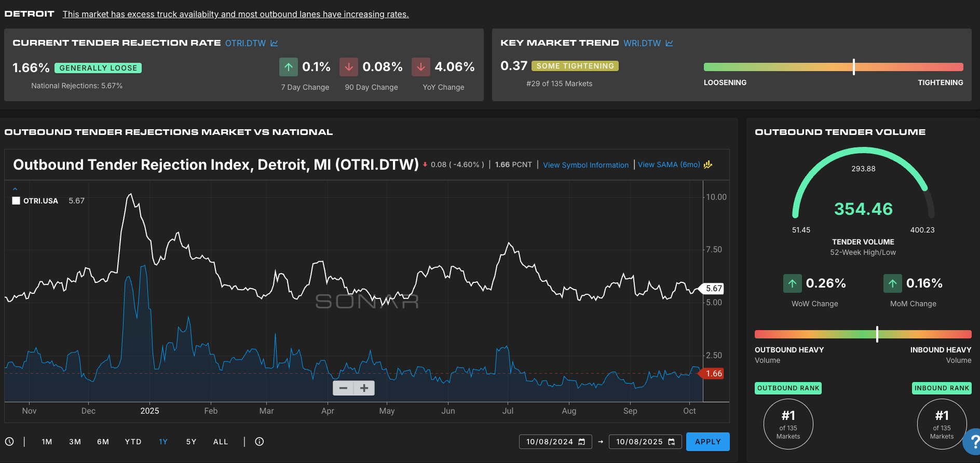This screenshot has width=980, height=463.
Task: Collapse the chart legend chevron
Action: pyautogui.click(x=15, y=189)
